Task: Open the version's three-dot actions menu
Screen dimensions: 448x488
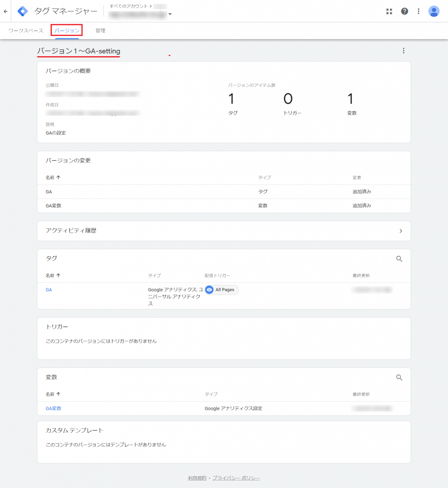Action: tap(403, 51)
